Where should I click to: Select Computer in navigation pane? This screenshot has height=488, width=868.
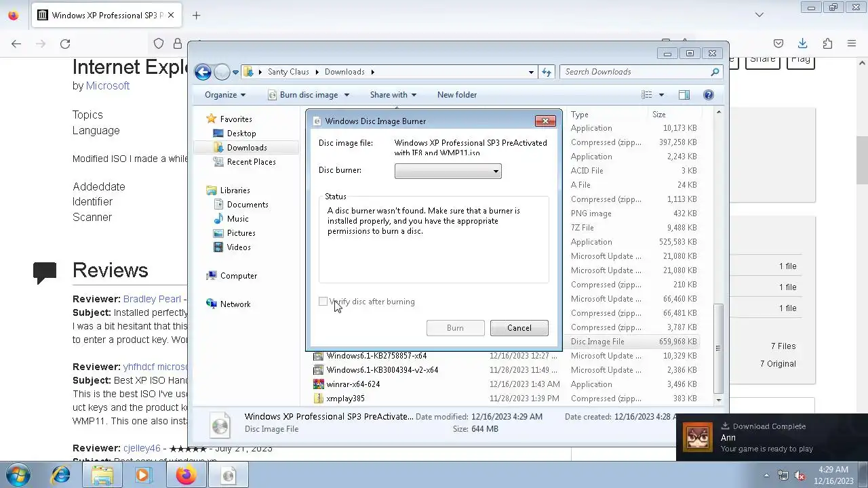pos(238,276)
